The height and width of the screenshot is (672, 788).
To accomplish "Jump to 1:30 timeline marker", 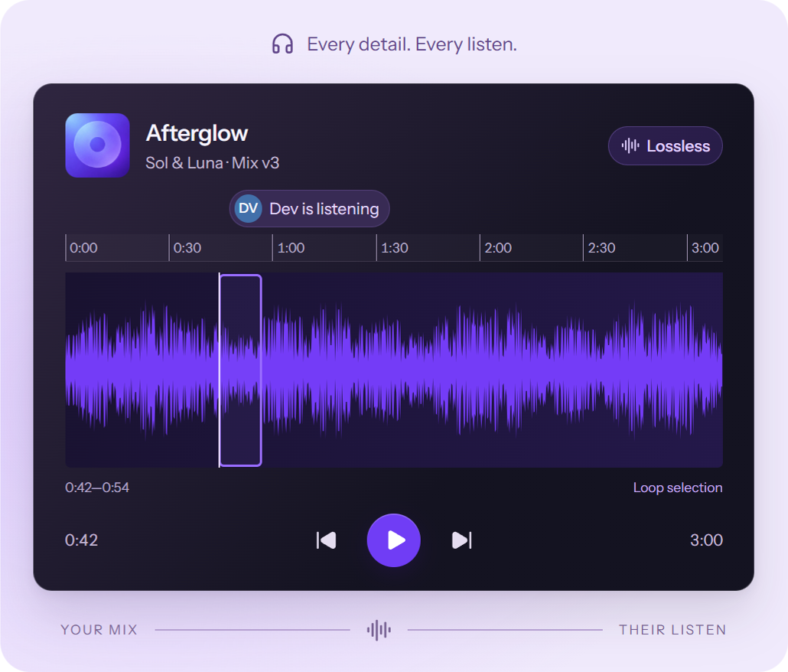I will click(x=395, y=248).
